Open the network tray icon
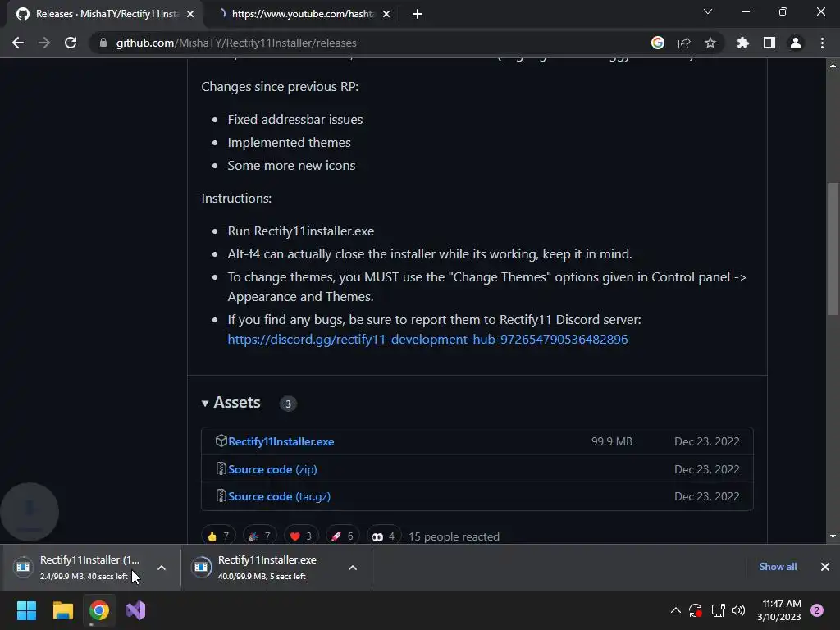 click(x=718, y=610)
